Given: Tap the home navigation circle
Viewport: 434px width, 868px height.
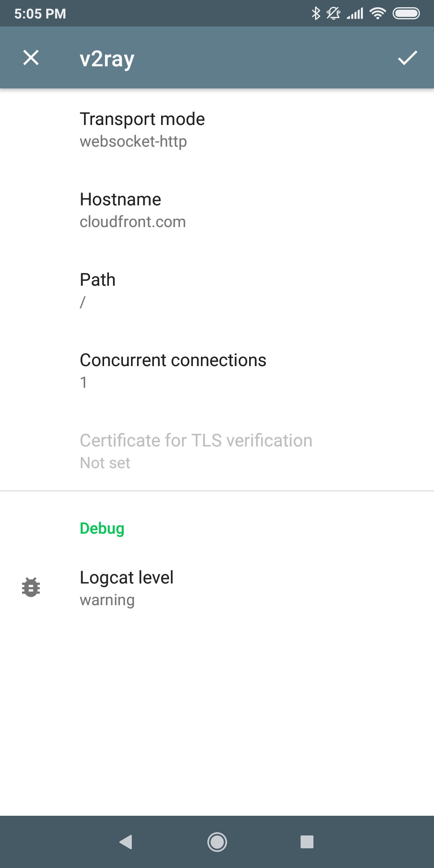Looking at the screenshot, I should 217,843.
